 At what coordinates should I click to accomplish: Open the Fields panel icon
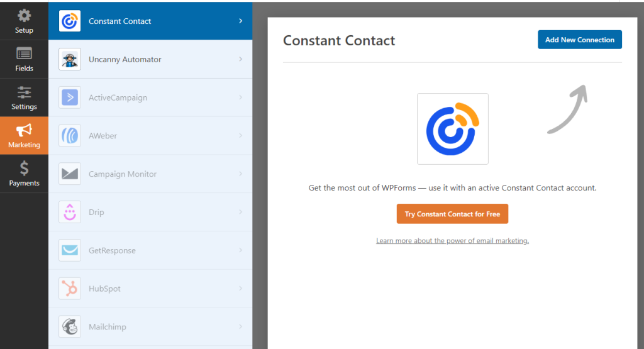[x=24, y=54]
